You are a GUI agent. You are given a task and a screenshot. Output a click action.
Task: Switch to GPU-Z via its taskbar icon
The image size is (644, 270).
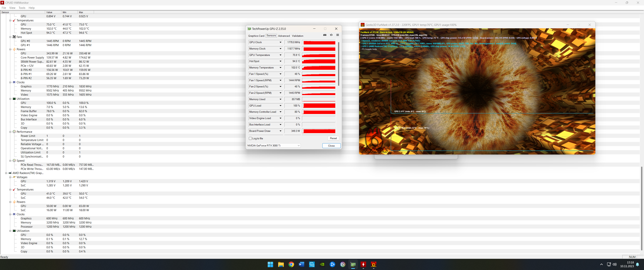point(353,264)
